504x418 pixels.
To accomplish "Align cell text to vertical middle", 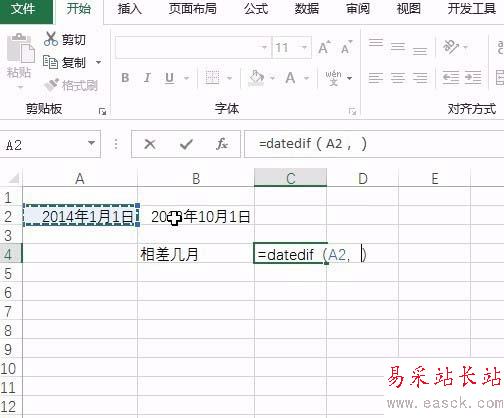I will (398, 47).
